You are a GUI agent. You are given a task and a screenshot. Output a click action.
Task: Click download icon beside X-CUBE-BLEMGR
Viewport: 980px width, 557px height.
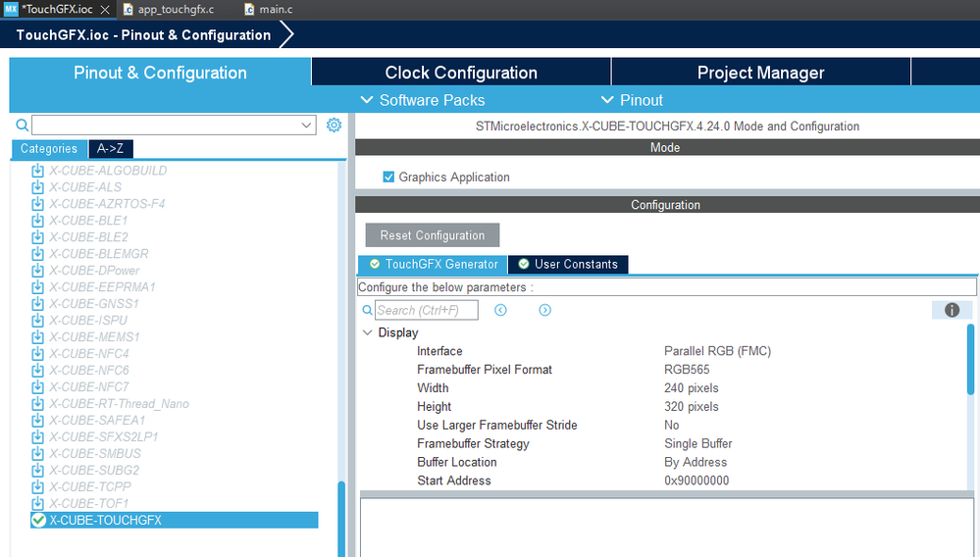[37, 254]
